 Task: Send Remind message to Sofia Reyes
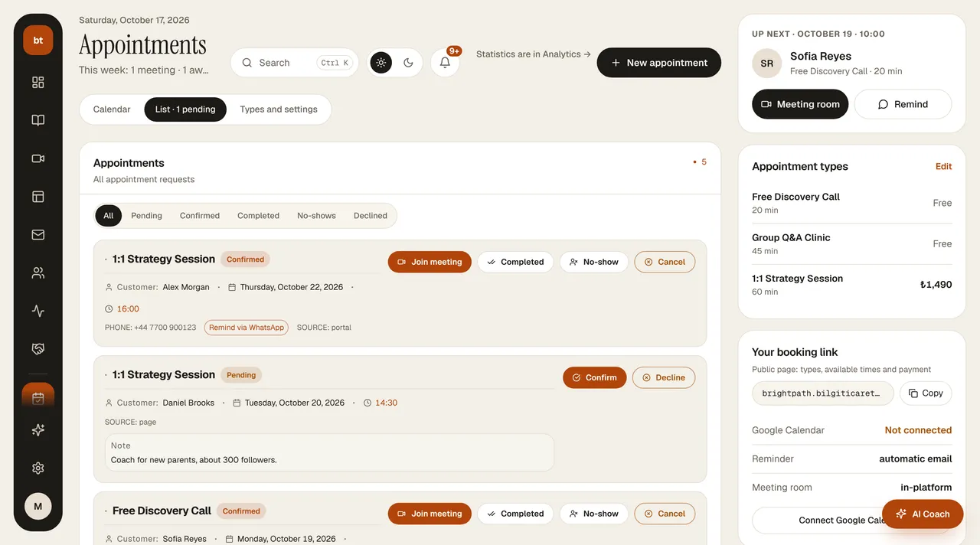903,104
